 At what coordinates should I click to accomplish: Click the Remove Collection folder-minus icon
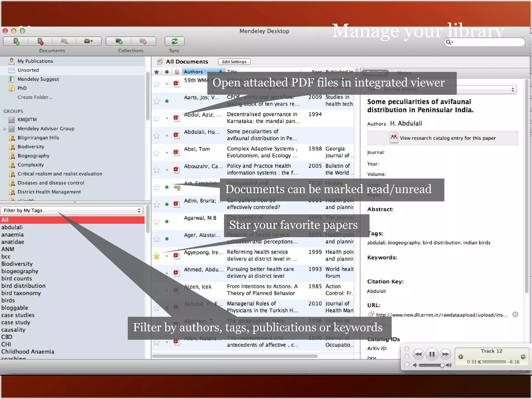click(143, 41)
